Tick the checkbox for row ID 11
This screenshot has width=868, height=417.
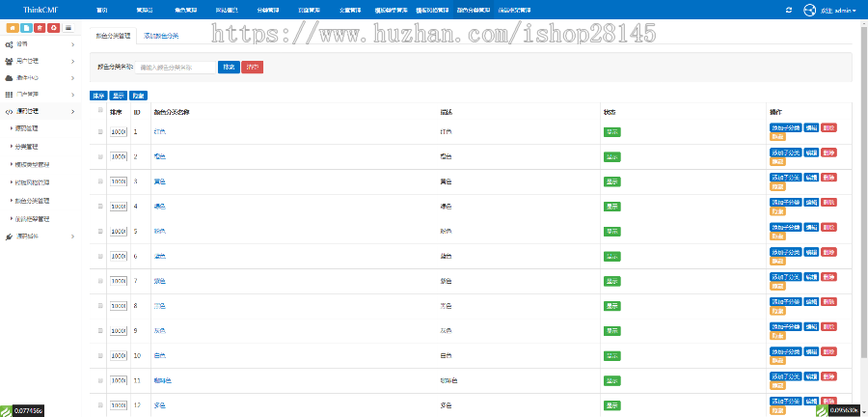click(x=100, y=380)
